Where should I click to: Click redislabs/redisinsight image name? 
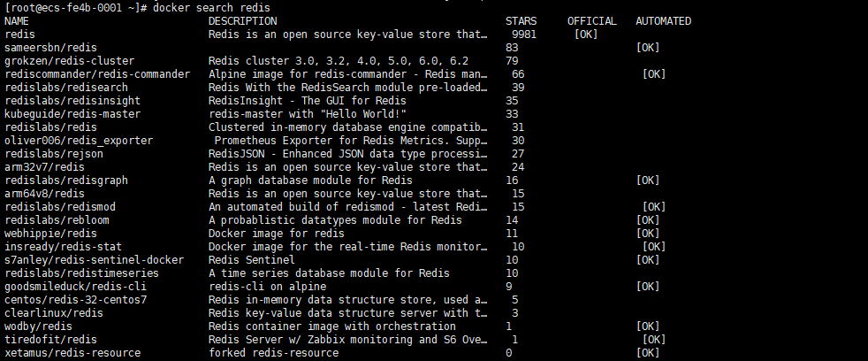tap(72, 101)
